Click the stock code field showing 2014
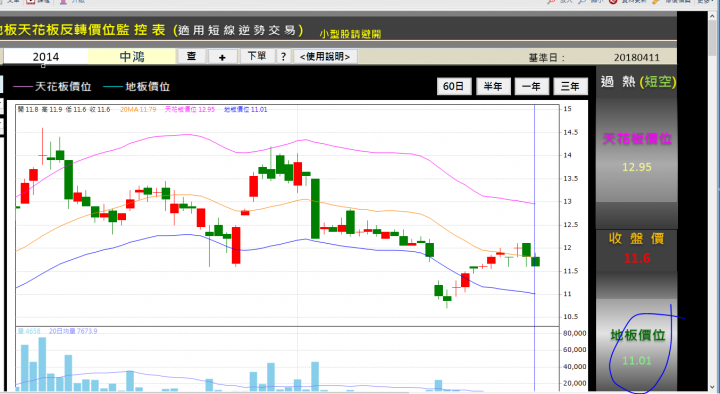 (45, 57)
